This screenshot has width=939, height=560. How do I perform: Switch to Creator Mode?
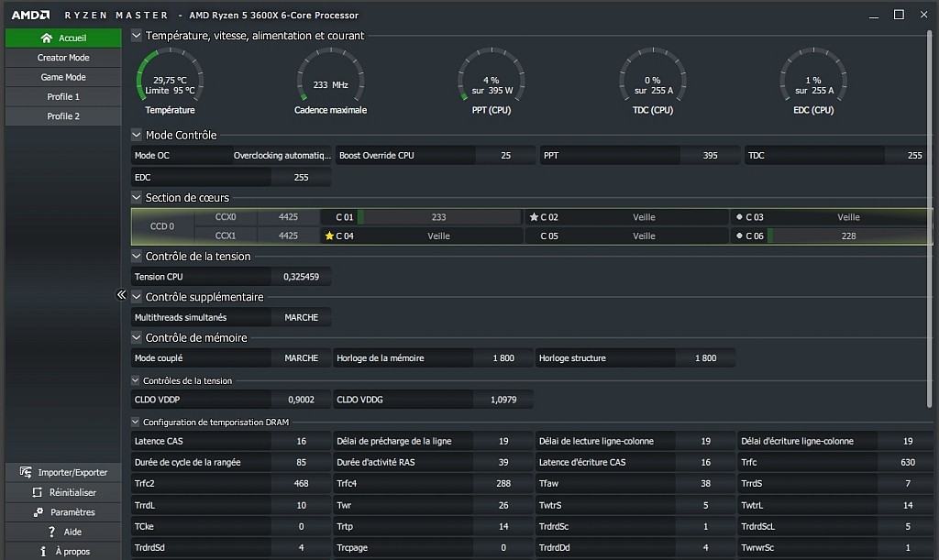coord(63,58)
